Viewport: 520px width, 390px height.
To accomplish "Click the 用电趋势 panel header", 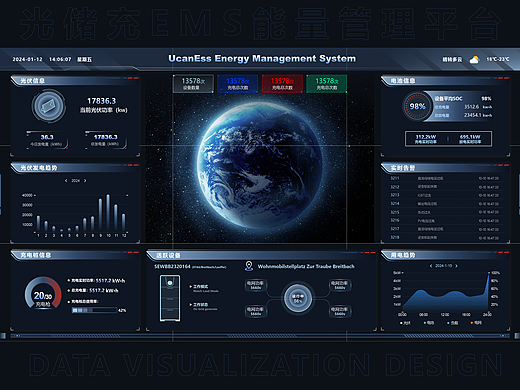I will pyautogui.click(x=445, y=255).
